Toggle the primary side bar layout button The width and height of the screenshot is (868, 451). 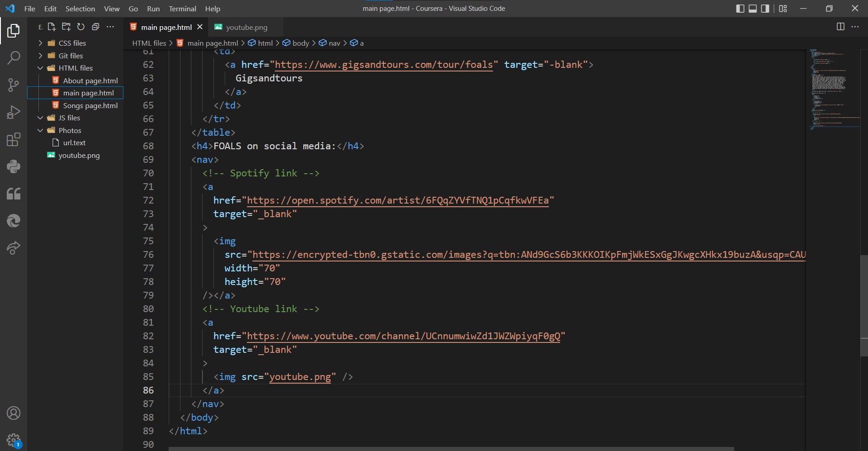click(x=740, y=9)
